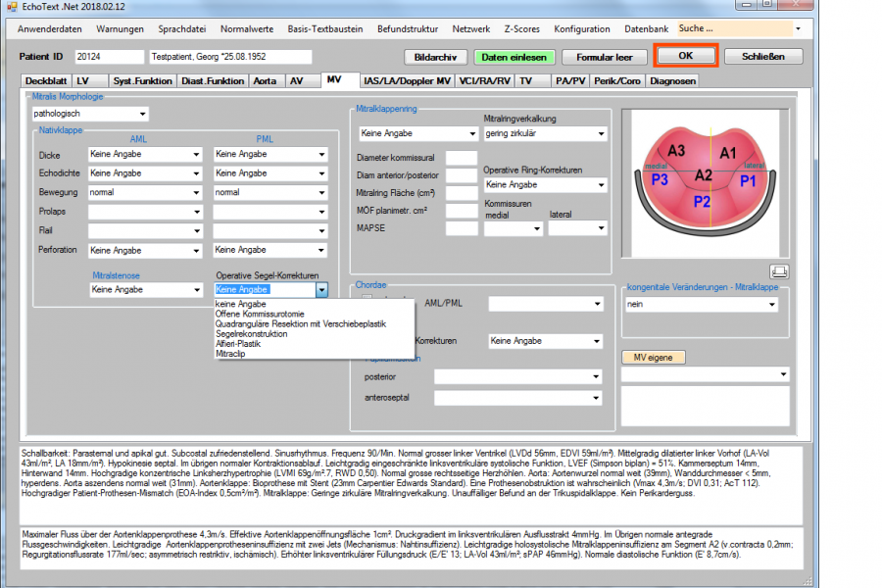Select Segelrekonstruktion in the dropdown list
Viewport: 882px width, 588px height.
click(x=252, y=334)
